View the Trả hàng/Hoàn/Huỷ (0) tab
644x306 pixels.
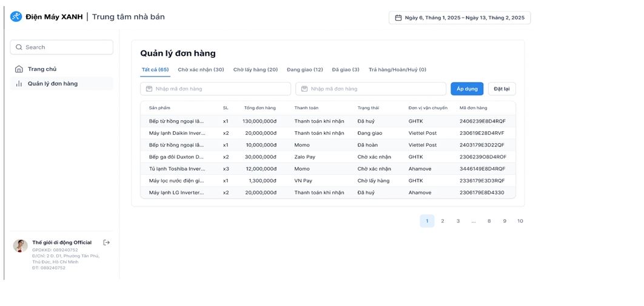397,70
